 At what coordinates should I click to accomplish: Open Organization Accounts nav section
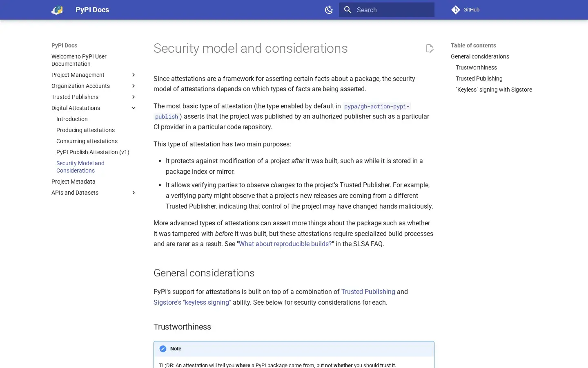(x=81, y=86)
